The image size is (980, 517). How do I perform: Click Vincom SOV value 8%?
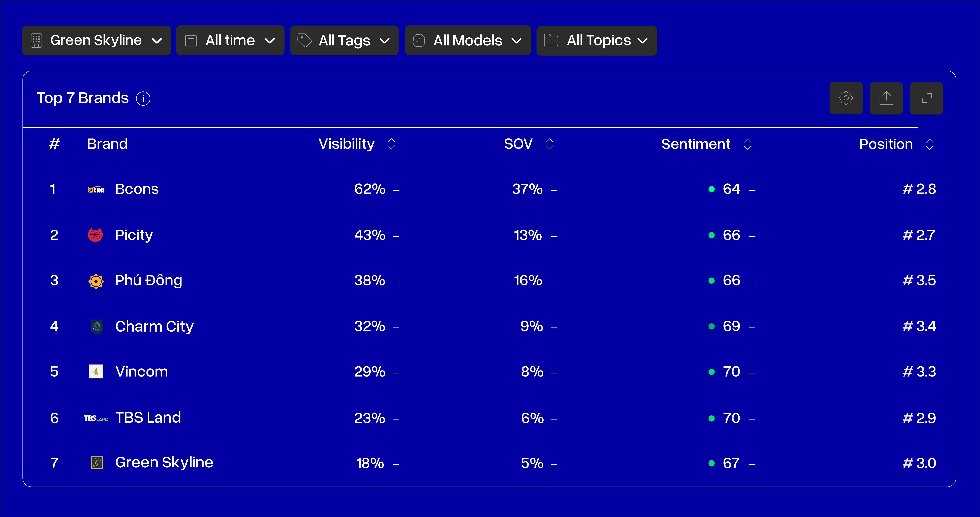coord(532,372)
